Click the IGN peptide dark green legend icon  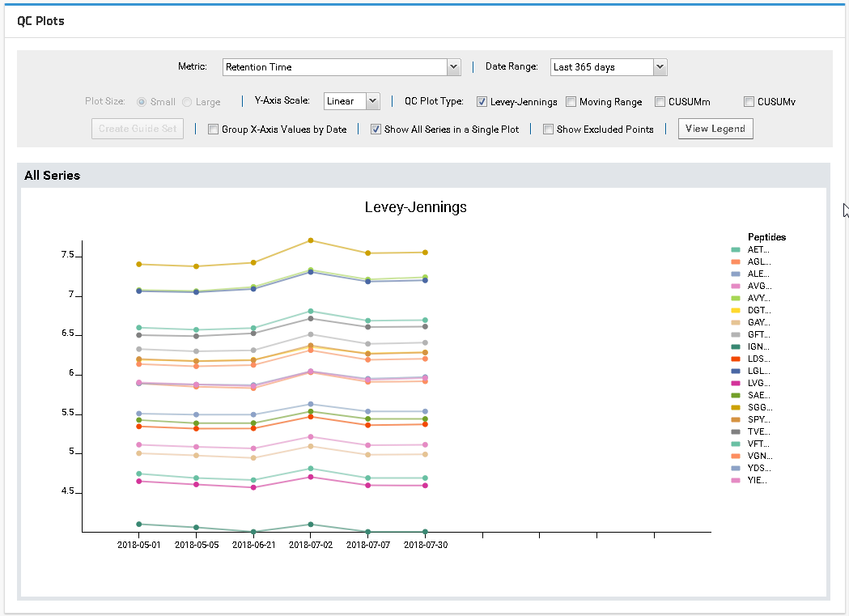(736, 347)
